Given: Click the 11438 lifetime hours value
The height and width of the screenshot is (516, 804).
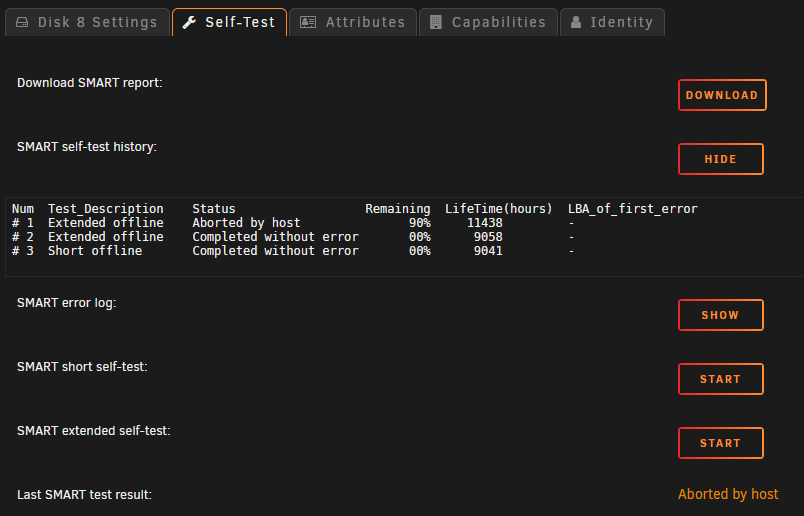Looking at the screenshot, I should click(485, 223).
